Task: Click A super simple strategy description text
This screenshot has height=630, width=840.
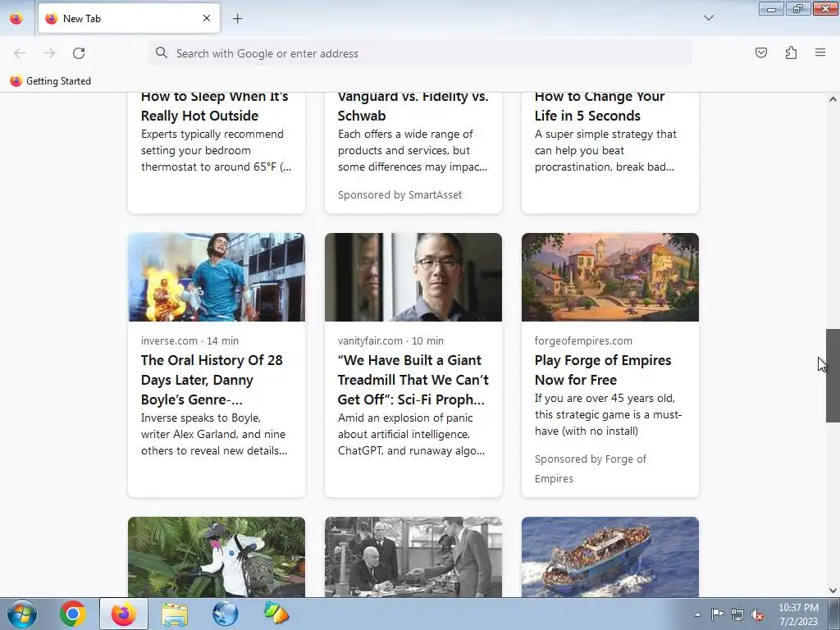Action: coord(605,151)
